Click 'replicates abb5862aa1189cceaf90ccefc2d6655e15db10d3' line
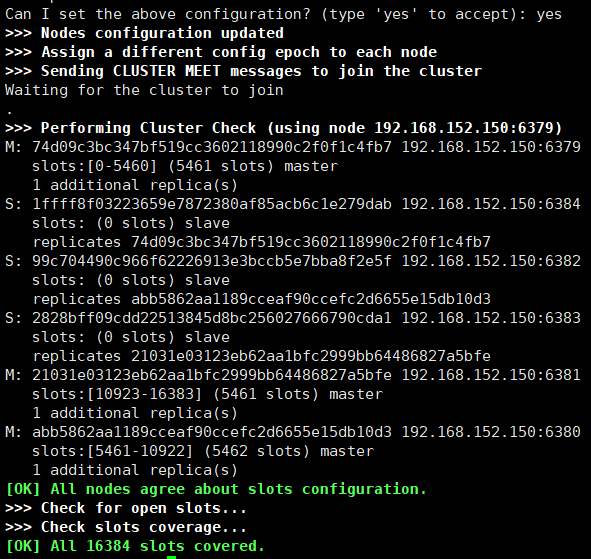This screenshot has height=559, width=591. coord(262,299)
